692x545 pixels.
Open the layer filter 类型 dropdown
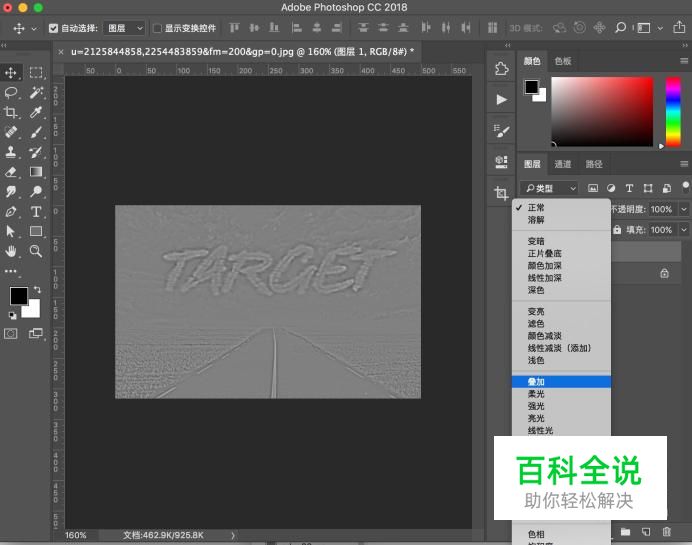click(549, 188)
